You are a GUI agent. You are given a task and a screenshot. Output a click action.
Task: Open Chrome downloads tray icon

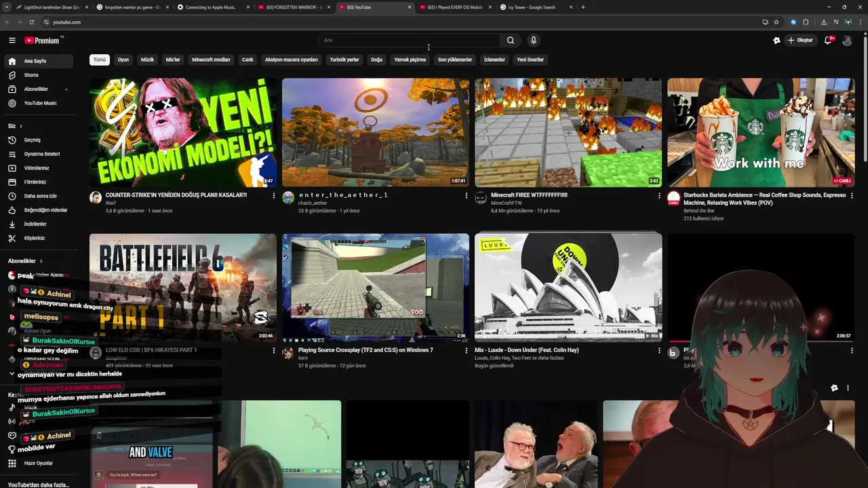point(824,22)
